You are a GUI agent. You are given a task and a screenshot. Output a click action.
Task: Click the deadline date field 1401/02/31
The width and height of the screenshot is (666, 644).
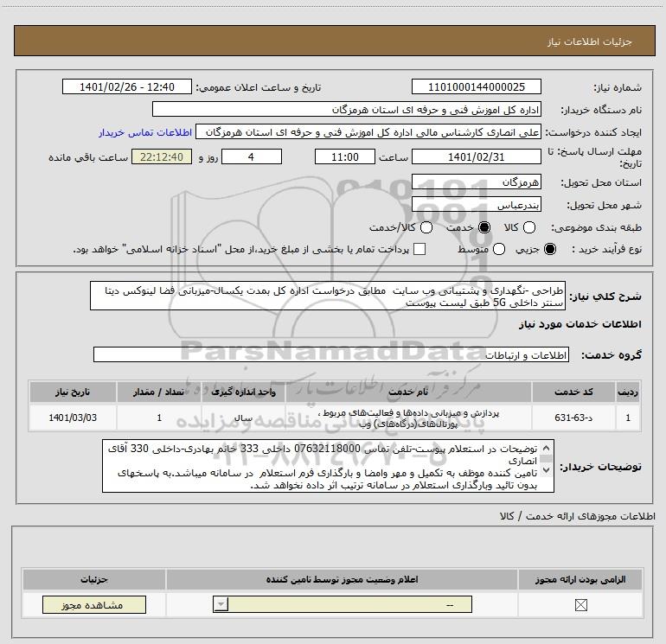pyautogui.click(x=476, y=157)
